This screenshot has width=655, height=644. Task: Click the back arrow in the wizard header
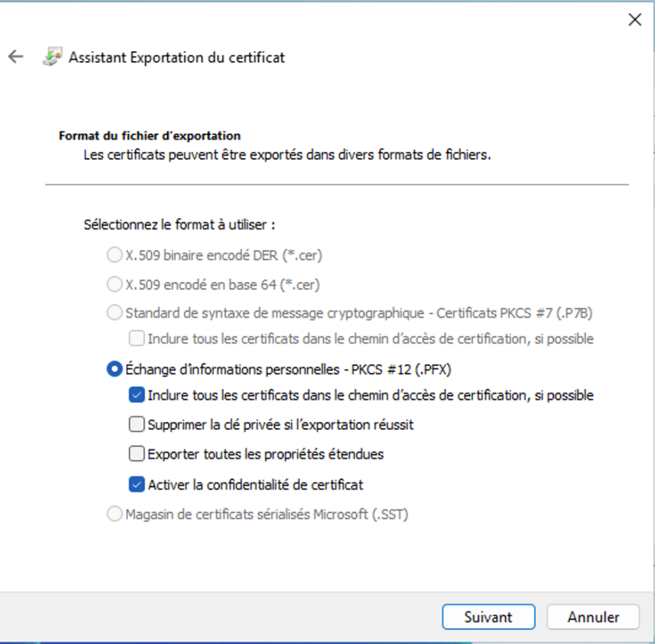click(x=16, y=57)
